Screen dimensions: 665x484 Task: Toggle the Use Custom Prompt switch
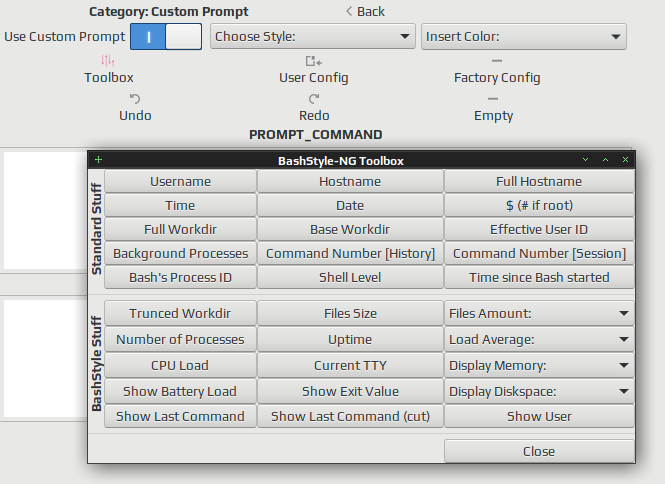pyautogui.click(x=166, y=36)
